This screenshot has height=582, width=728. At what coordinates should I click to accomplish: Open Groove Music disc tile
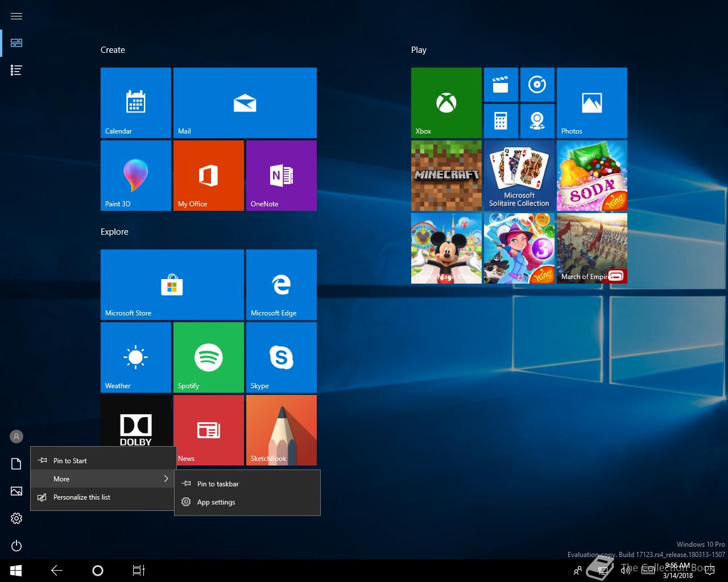pyautogui.click(x=537, y=85)
